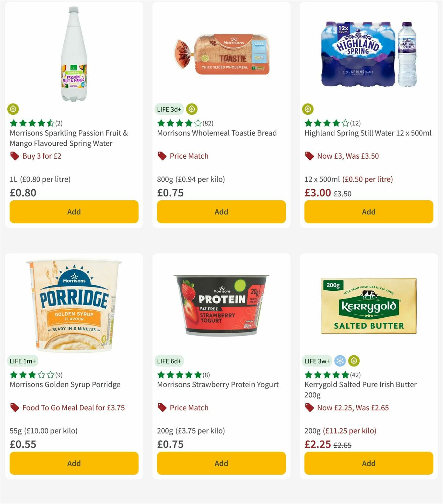This screenshot has height=504, width=443.
Task: Click the tag icon beside Now £2.25 offer
Action: 309,408
